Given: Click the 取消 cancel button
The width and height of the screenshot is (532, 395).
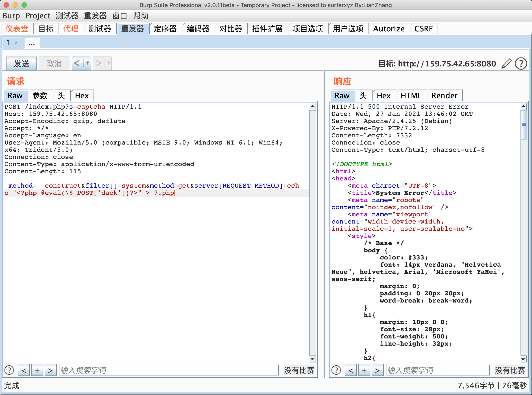Looking at the screenshot, I should tap(54, 63).
